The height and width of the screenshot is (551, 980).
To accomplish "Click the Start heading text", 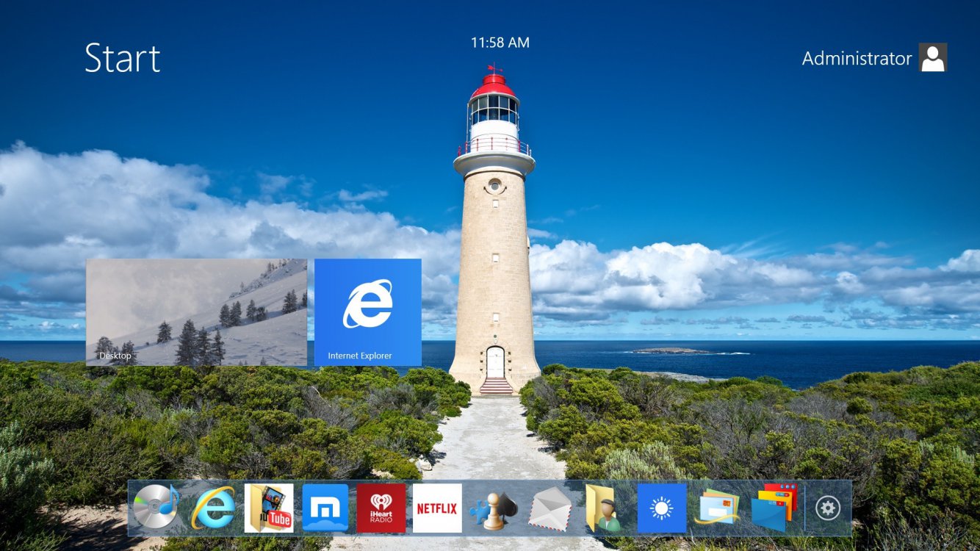I will click(123, 57).
